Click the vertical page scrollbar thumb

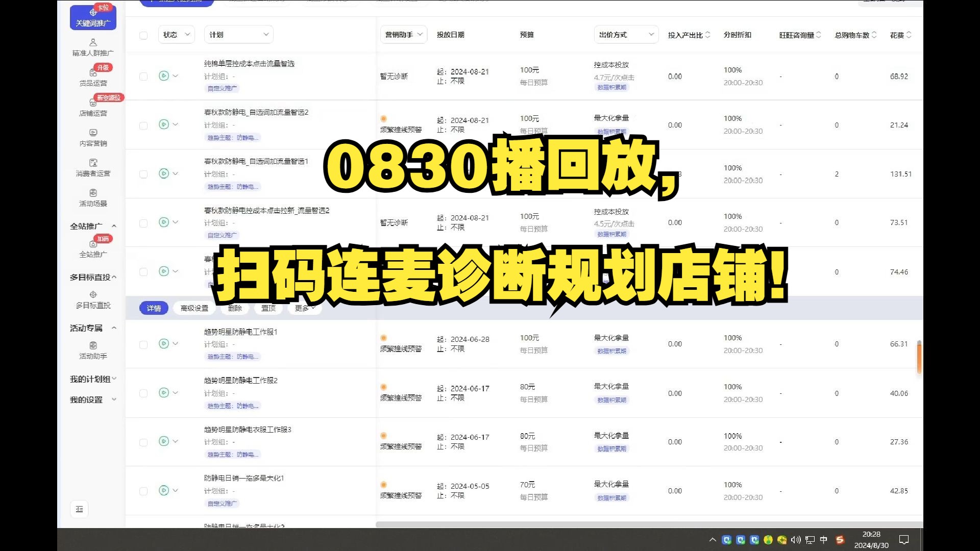click(x=919, y=357)
